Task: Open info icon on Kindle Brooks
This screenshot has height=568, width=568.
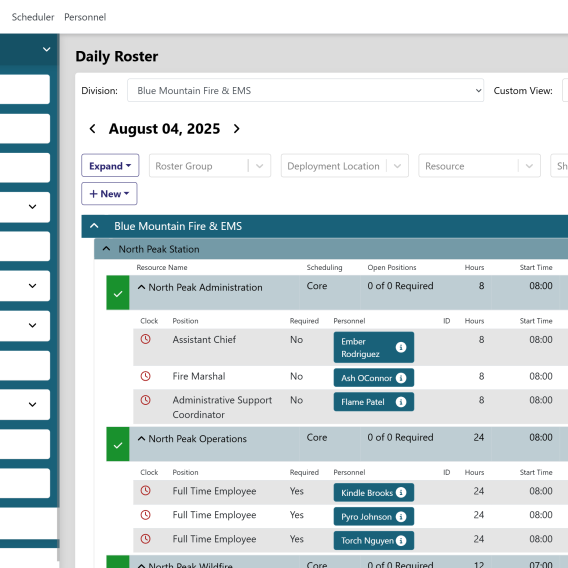Action: 401,492
